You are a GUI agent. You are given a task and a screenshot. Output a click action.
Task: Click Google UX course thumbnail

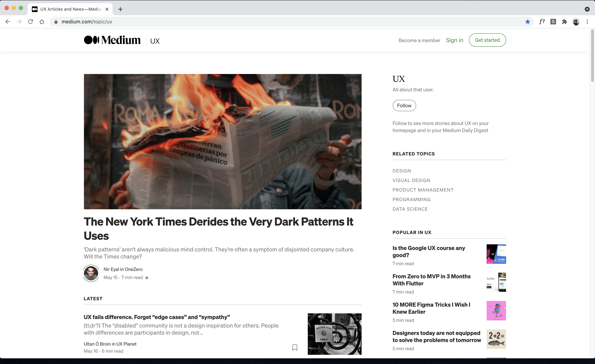pyautogui.click(x=496, y=254)
